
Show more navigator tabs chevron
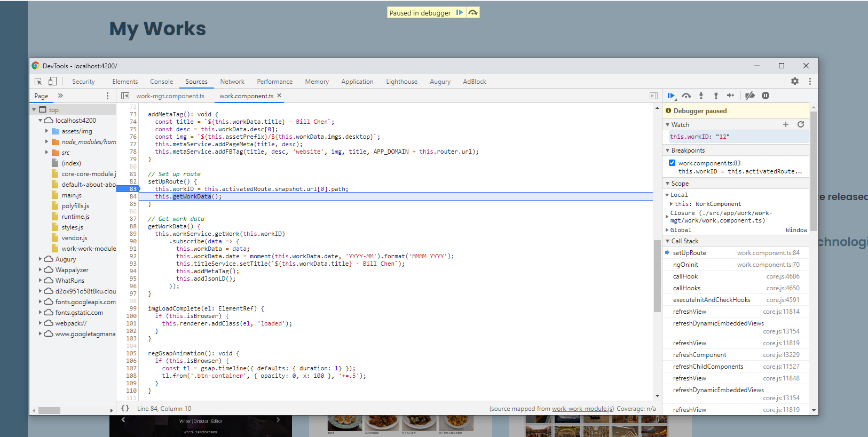(60, 96)
